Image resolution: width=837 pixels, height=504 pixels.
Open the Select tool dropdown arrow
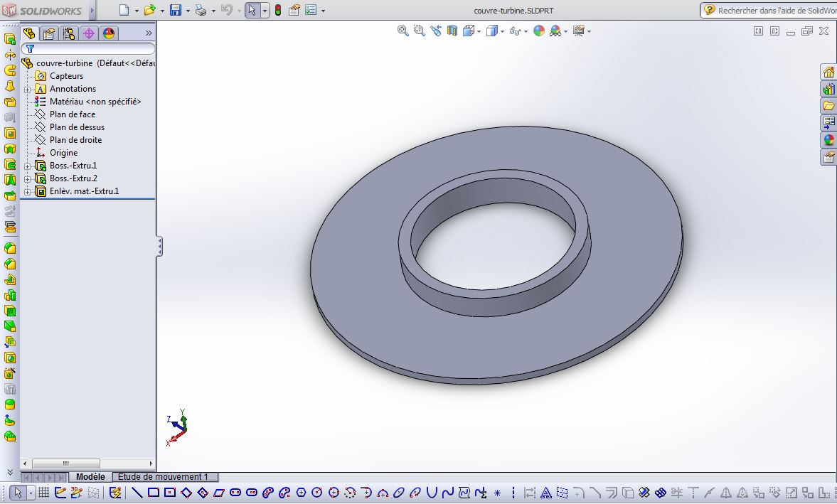pos(265,11)
